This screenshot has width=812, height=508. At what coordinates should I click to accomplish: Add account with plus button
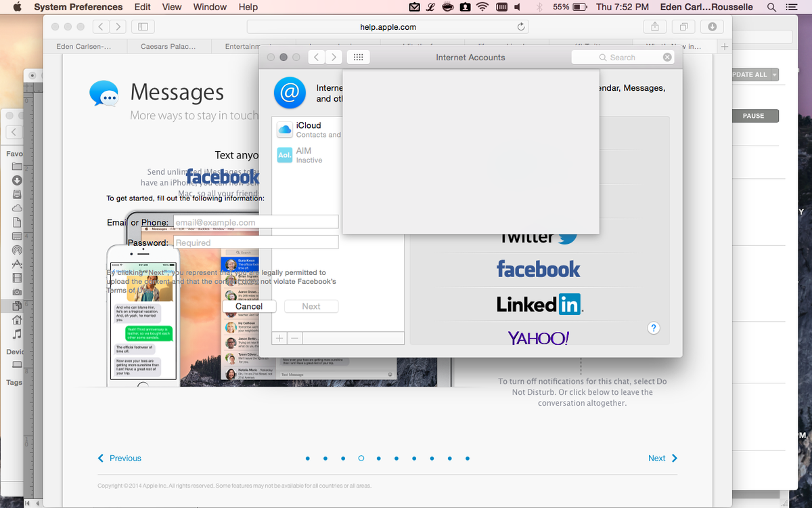pyautogui.click(x=279, y=338)
